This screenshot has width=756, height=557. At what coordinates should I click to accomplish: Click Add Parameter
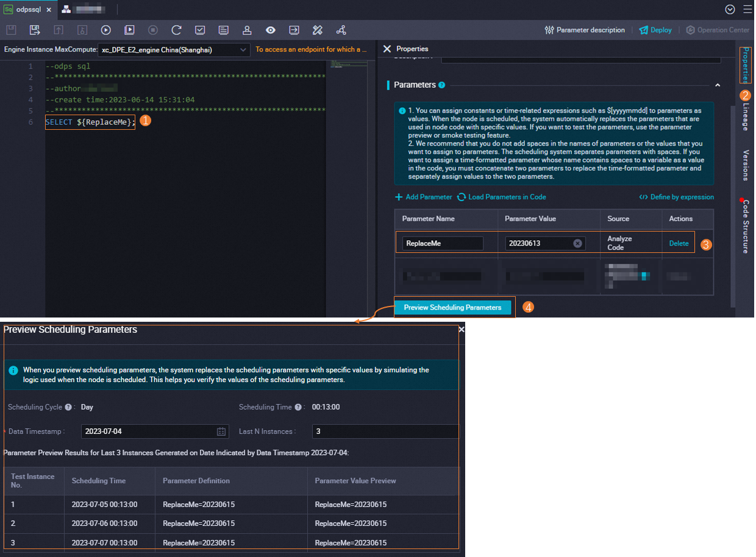pos(423,197)
